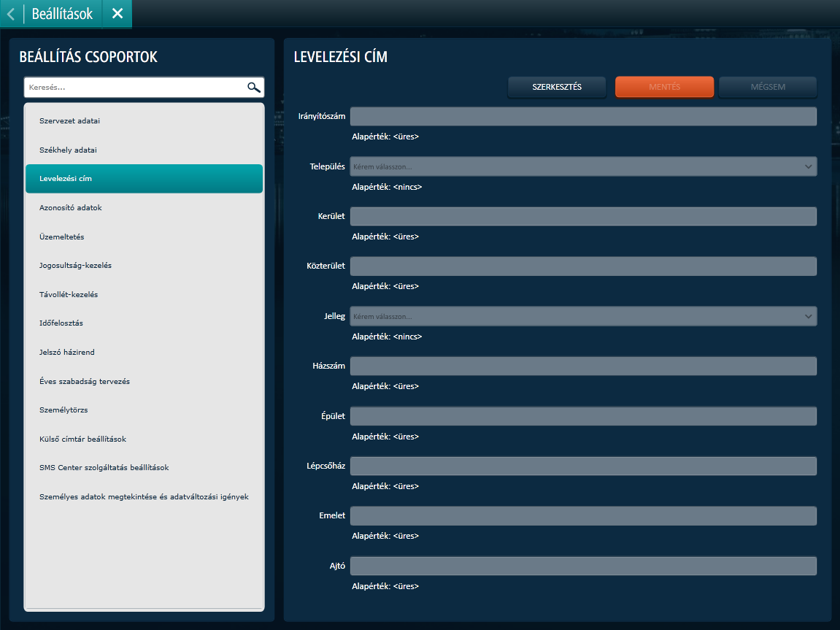The width and height of the screenshot is (840, 630).
Task: Open Jogosultság-kezelés settings group
Action: click(x=144, y=265)
